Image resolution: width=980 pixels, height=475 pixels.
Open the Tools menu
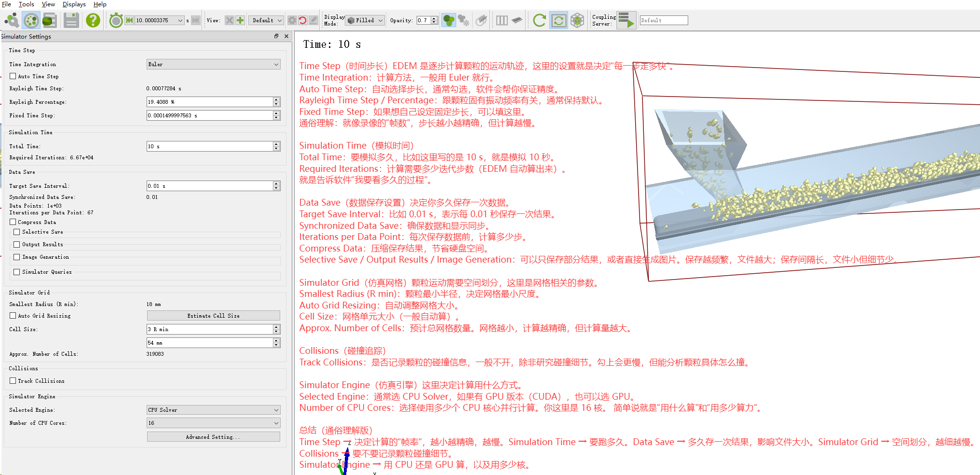coord(27,4)
